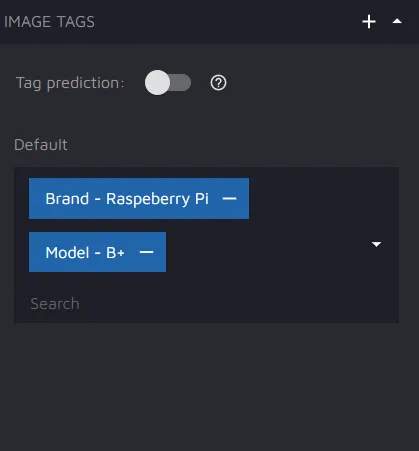Screen dimensions: 419x451
Task: Click the Tag prediction label text
Action: pos(70,83)
